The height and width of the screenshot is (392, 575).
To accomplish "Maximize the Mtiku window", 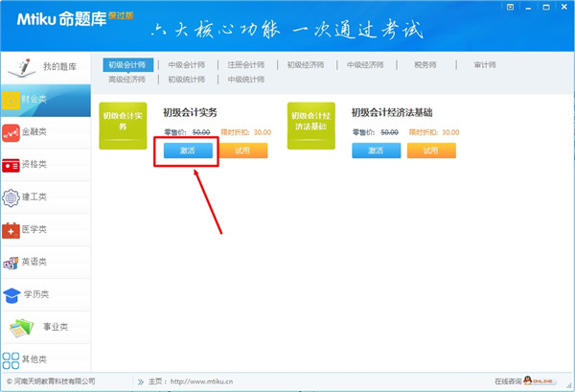I will coord(546,7).
